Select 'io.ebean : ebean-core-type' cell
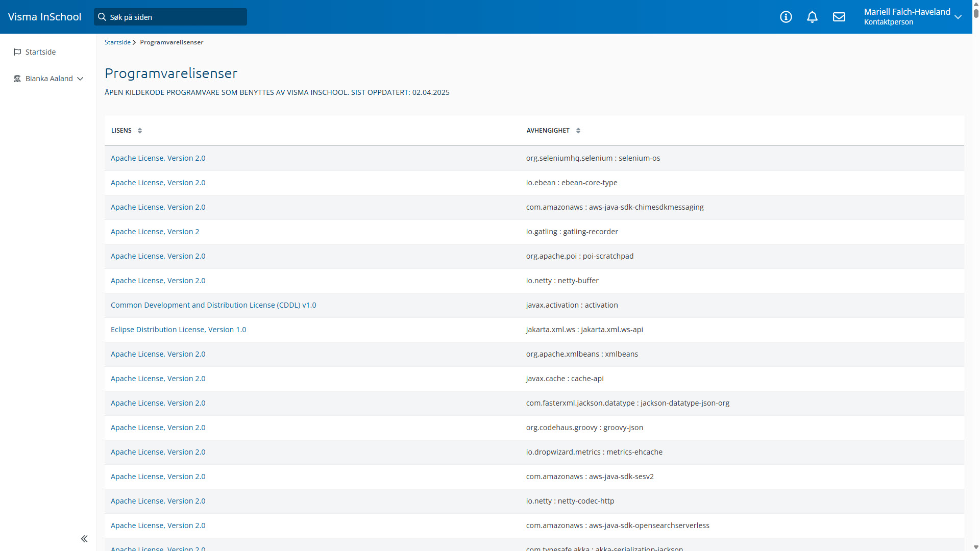Viewport: 980px width, 551px height. click(572, 183)
